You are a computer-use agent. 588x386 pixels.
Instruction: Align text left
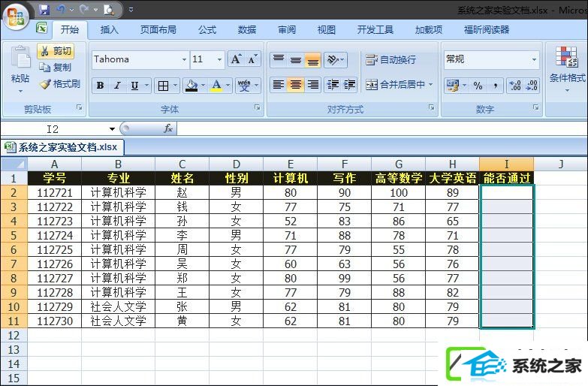point(279,85)
